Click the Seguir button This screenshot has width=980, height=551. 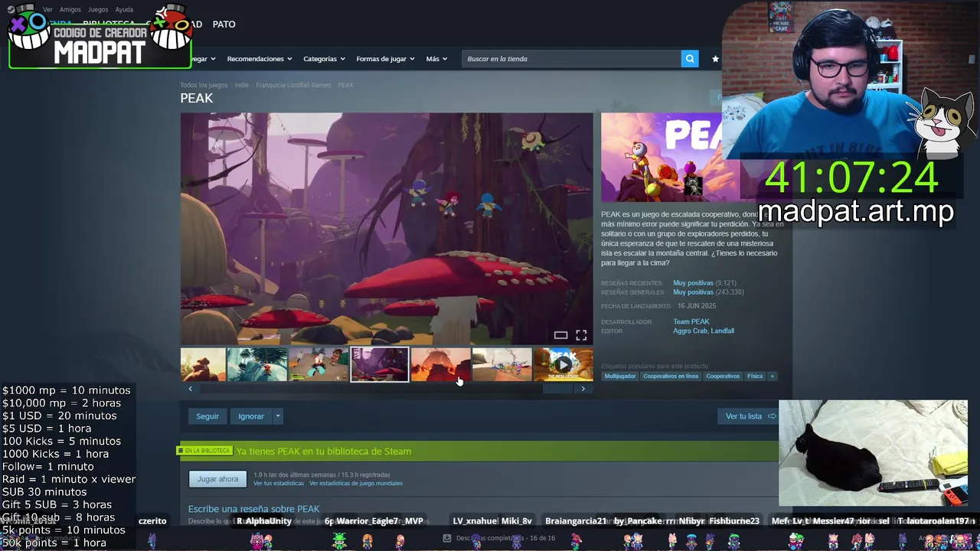[207, 416]
